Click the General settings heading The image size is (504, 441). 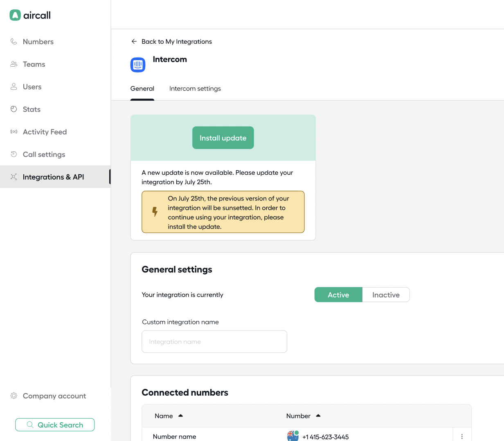tap(177, 270)
